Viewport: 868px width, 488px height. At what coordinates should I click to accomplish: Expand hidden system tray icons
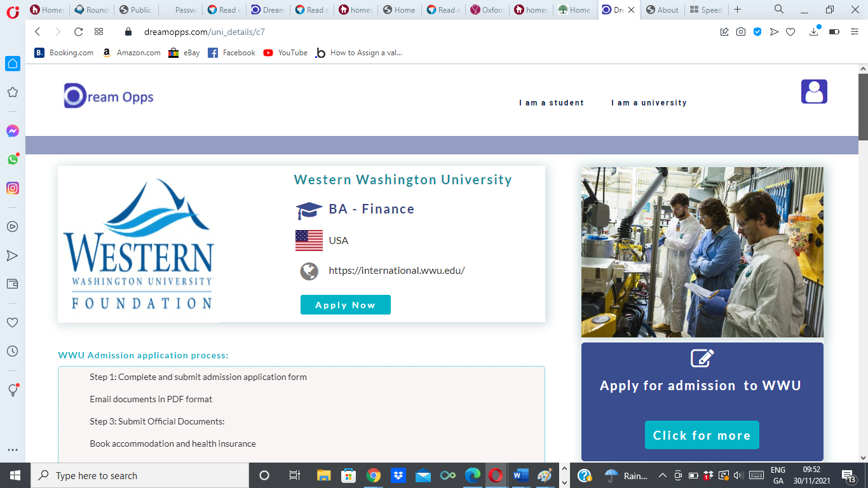click(x=662, y=475)
